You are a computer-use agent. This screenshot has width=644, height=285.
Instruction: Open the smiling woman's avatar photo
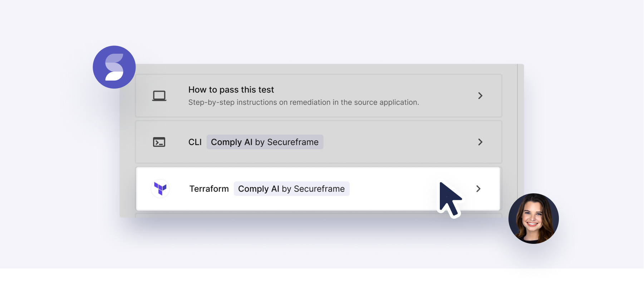[x=533, y=218]
